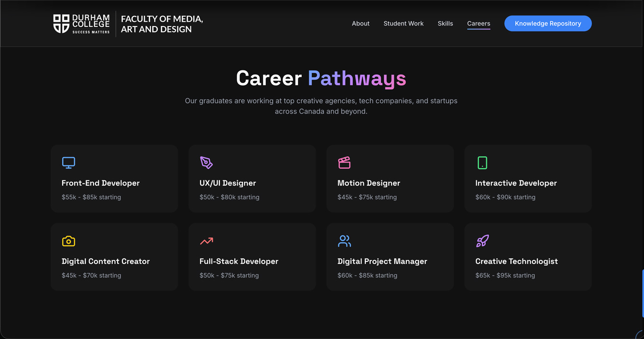Click the pen nib icon on UX/UI Designer card
644x339 pixels.
(206, 163)
